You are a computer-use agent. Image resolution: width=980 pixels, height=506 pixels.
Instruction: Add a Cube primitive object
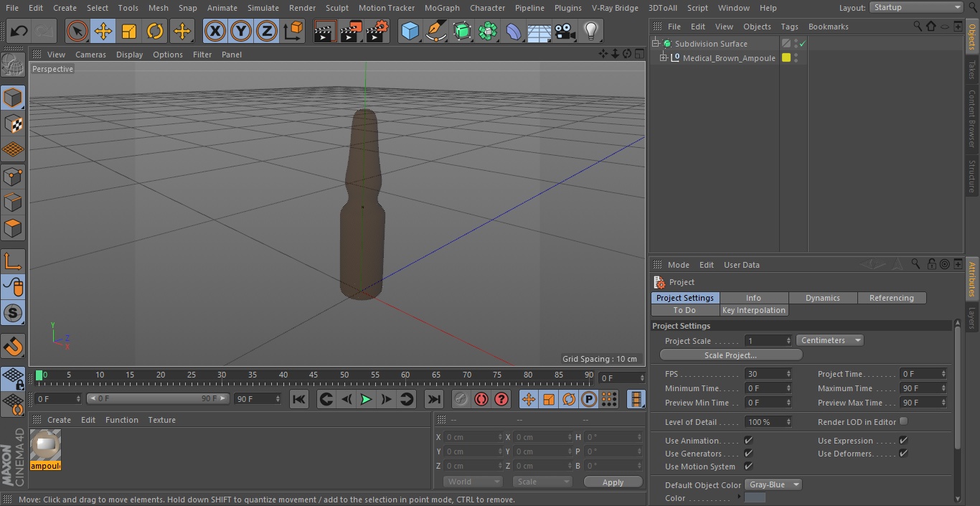(410, 31)
